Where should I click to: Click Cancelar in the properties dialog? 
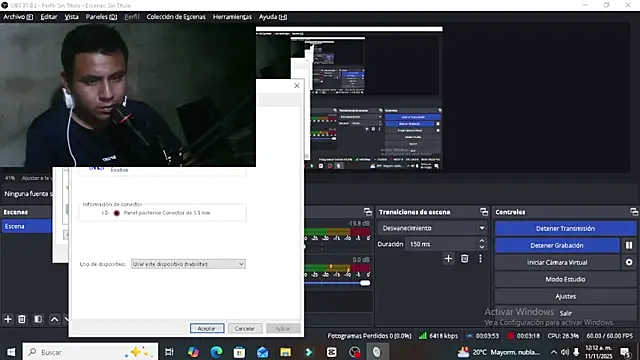click(x=245, y=328)
